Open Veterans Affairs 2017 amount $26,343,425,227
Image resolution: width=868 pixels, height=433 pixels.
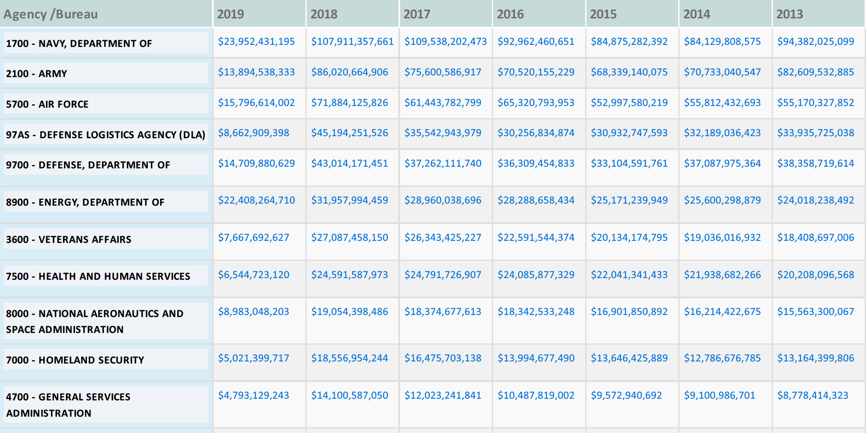[443, 237]
